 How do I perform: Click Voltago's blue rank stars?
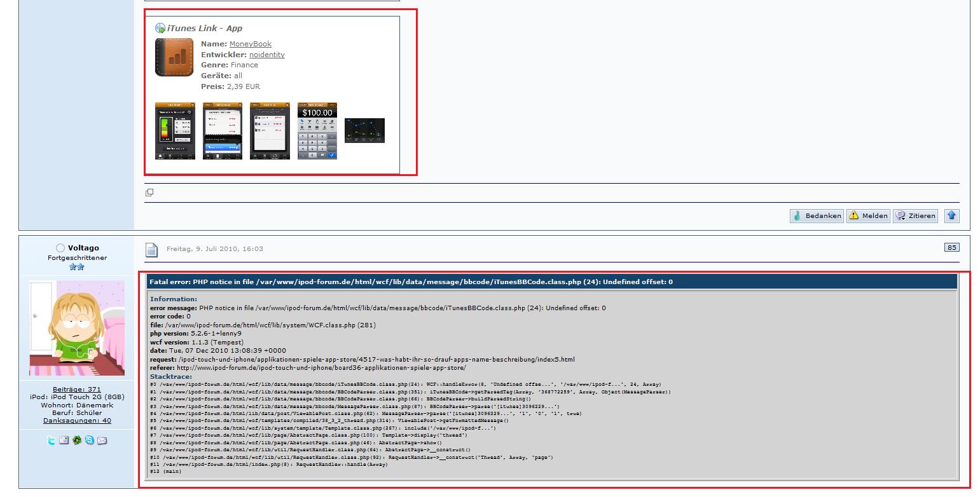pyautogui.click(x=77, y=268)
